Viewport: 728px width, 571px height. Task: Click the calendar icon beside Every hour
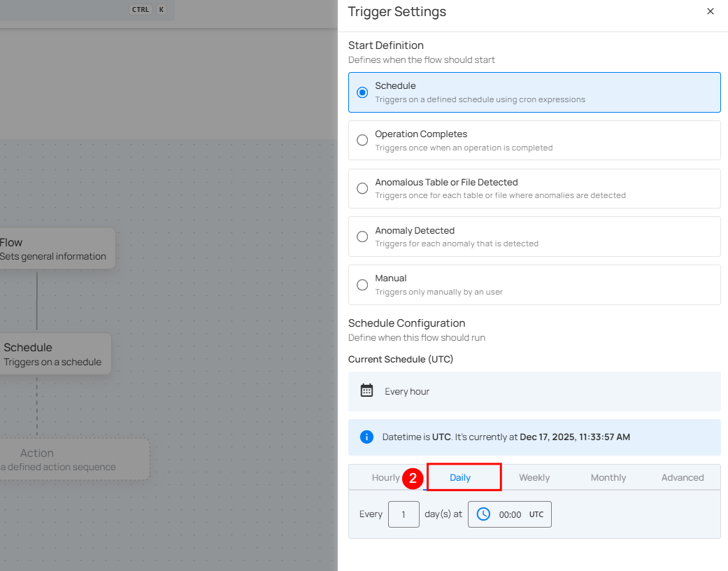tap(366, 390)
